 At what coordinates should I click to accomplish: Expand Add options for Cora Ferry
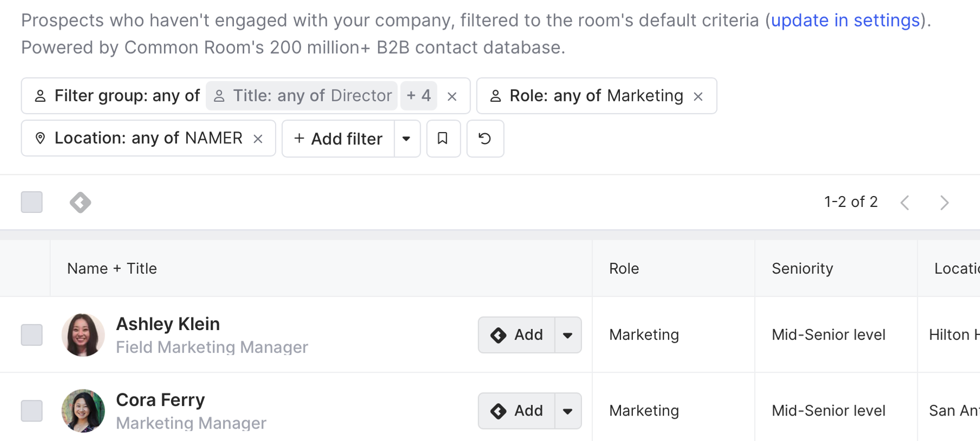click(x=567, y=411)
